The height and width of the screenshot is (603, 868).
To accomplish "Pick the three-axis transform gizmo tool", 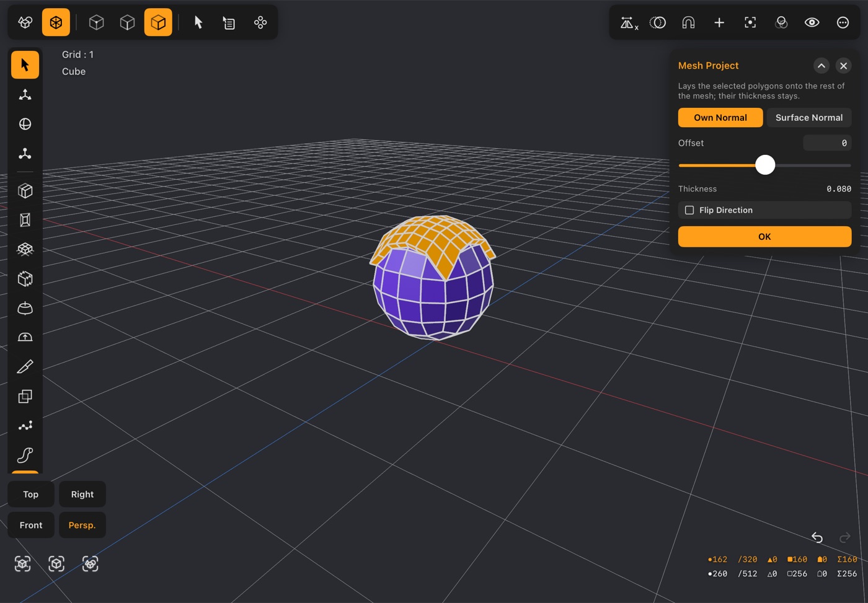I will pyautogui.click(x=25, y=95).
